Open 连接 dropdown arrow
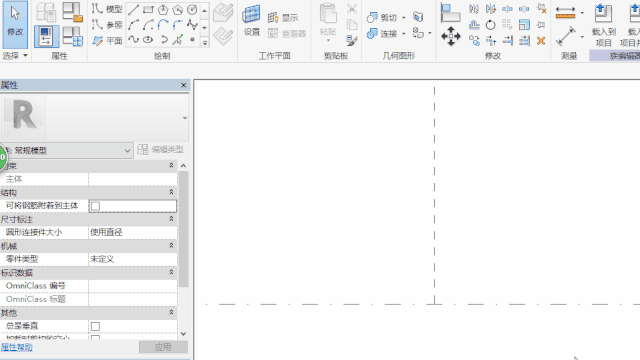The height and width of the screenshot is (360, 640). pyautogui.click(x=404, y=33)
